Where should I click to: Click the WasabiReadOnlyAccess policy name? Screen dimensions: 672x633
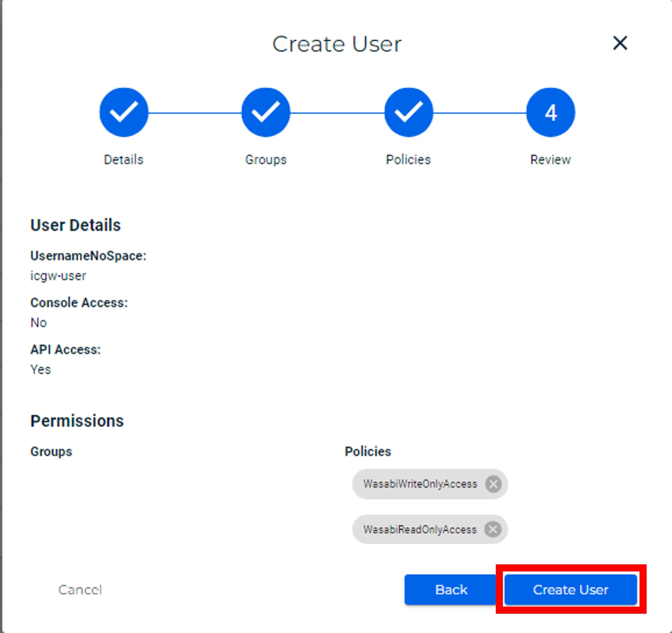click(x=420, y=529)
